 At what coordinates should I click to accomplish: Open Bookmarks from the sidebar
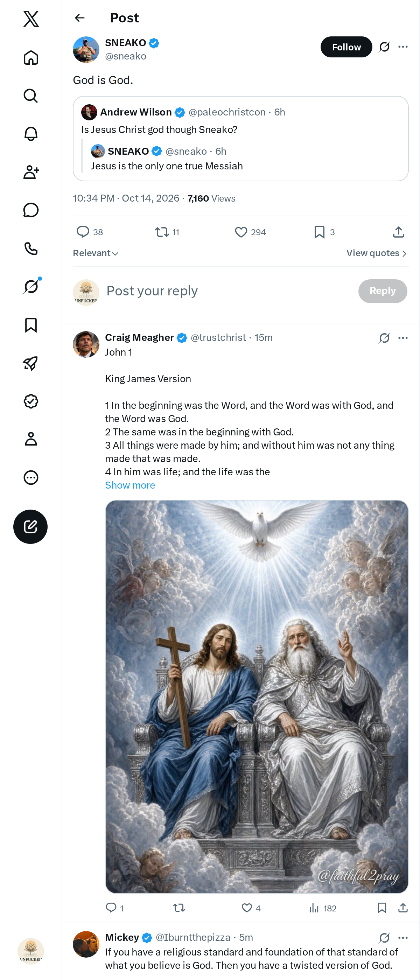coord(31,325)
